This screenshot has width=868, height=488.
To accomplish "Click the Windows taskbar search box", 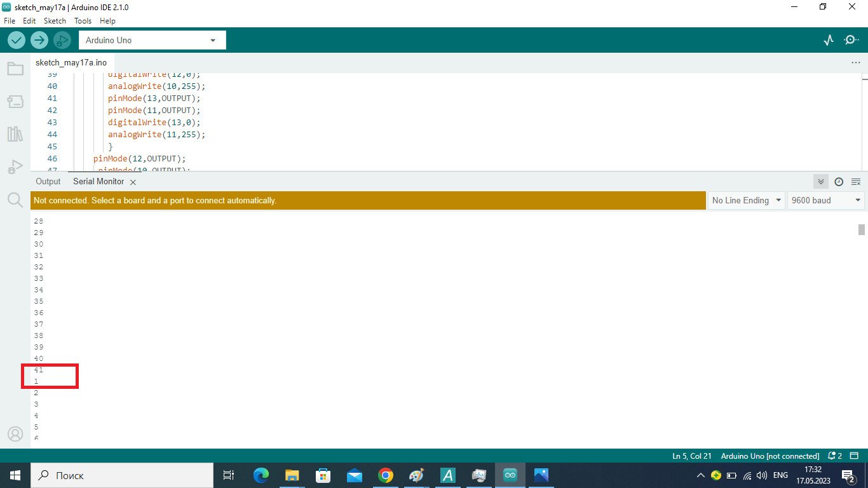I will [122, 475].
